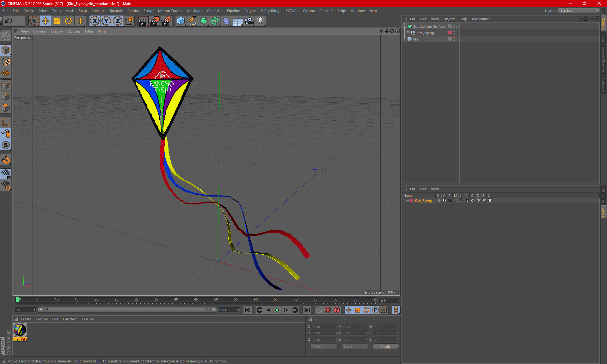Toggle coordinate system icon
The image size is (607, 364).
(129, 21)
